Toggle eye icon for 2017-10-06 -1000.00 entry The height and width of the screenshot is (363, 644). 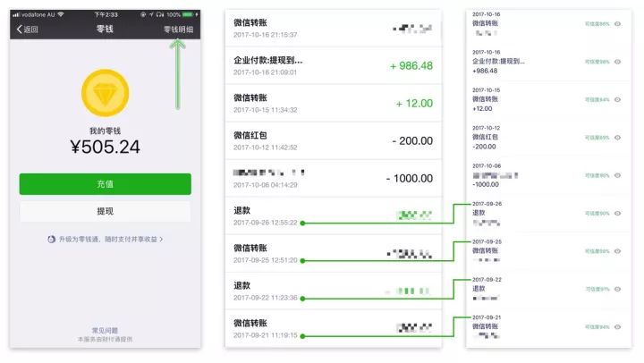(x=617, y=175)
